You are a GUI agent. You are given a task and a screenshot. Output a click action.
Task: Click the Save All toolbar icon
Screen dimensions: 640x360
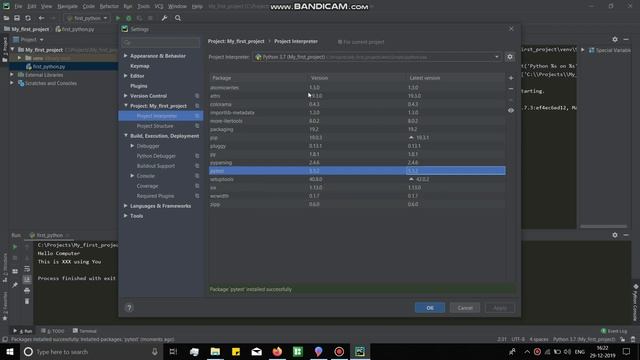click(17, 18)
